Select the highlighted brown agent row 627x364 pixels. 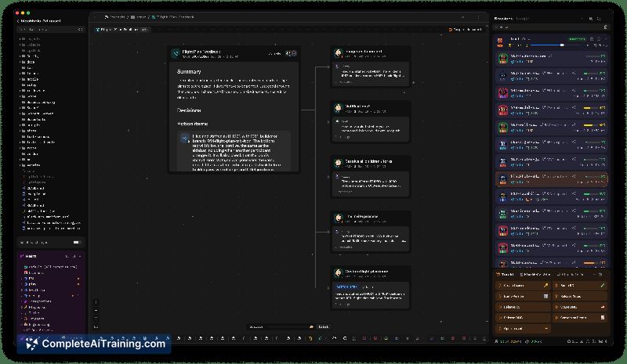click(x=552, y=179)
